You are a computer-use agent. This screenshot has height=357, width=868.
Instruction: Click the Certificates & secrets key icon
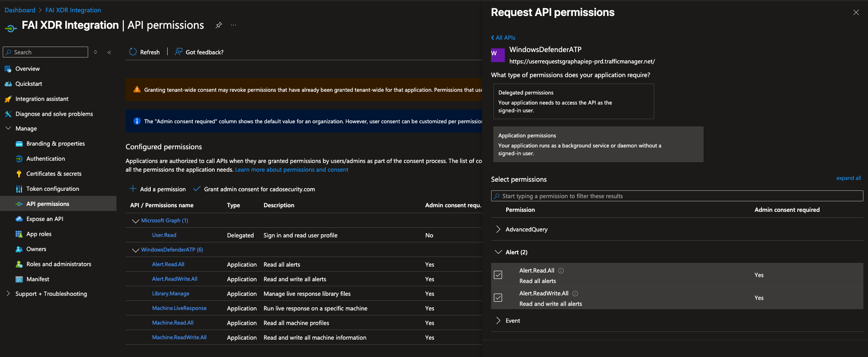tap(19, 174)
